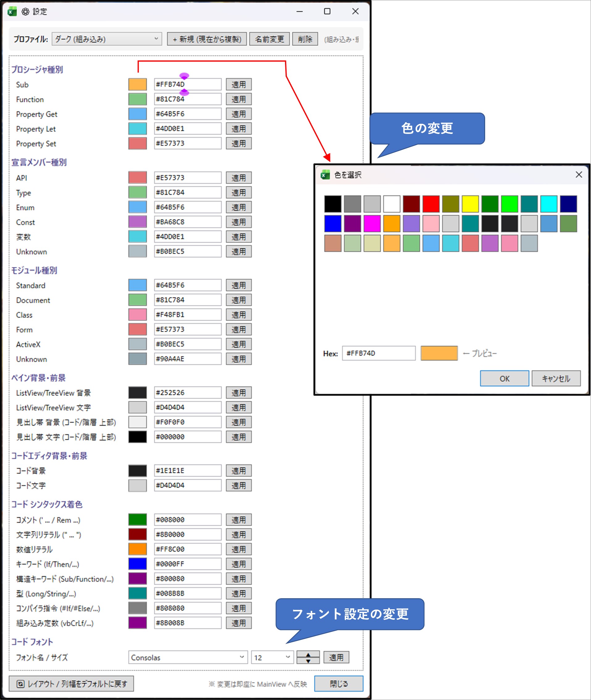Click the ListView/TreeView 背景 color swatch
Screen dimensions: 591x700
(137, 393)
